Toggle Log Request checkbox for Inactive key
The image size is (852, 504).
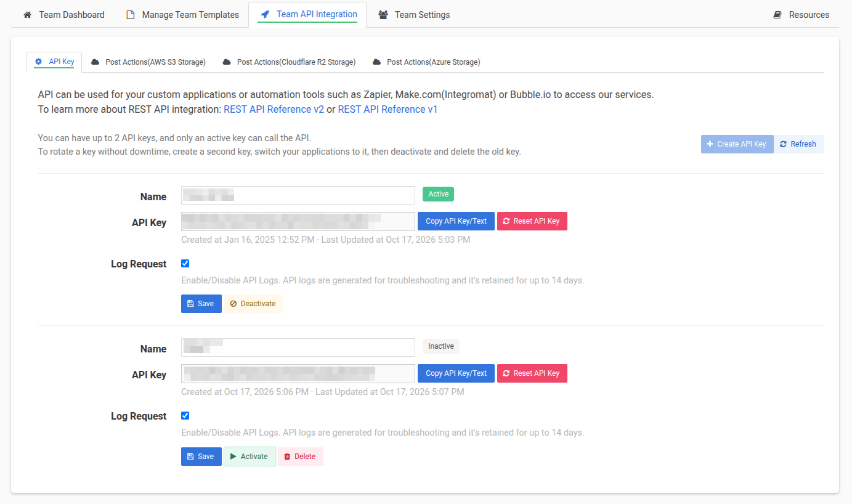coord(185,415)
